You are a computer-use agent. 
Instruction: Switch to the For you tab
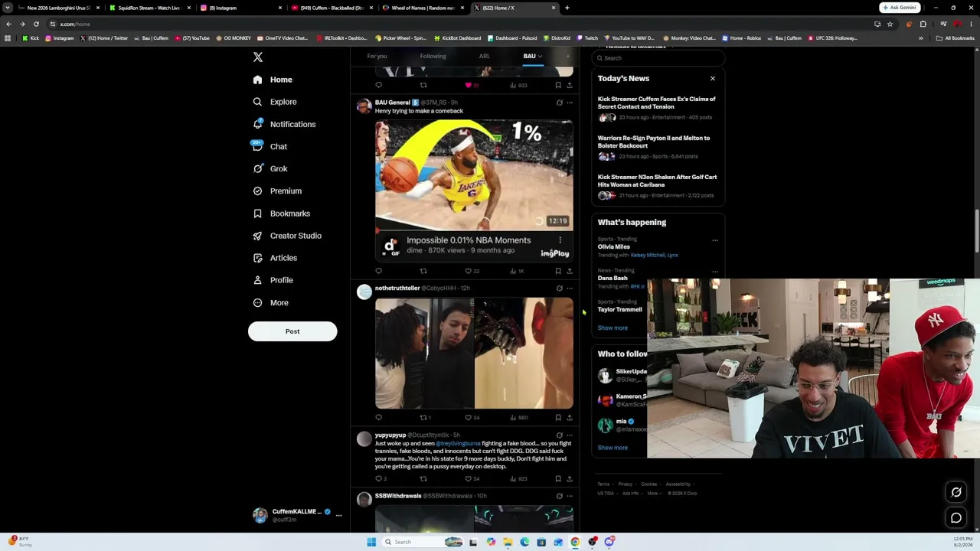377,56
